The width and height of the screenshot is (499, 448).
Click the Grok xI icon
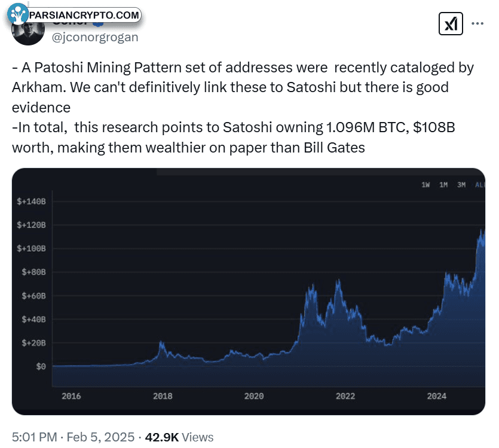[451, 23]
